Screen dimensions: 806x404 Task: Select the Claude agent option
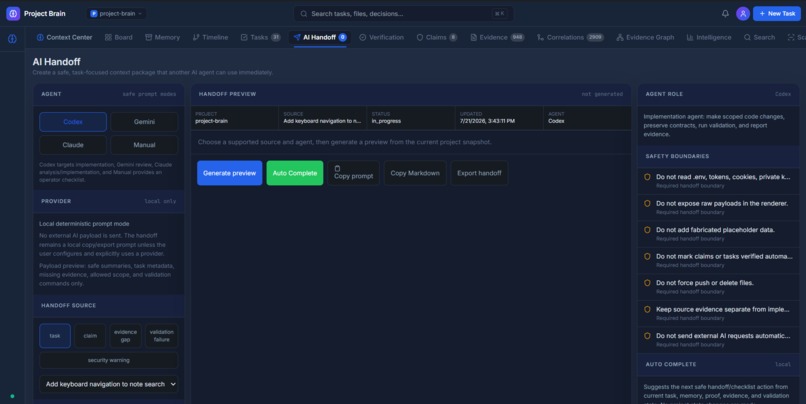pyautogui.click(x=73, y=145)
